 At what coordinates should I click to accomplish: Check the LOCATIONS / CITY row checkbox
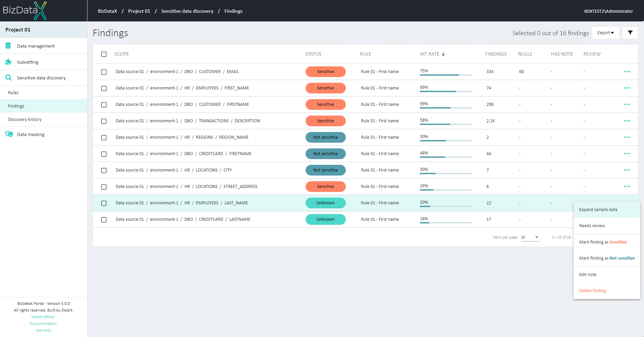104,171
